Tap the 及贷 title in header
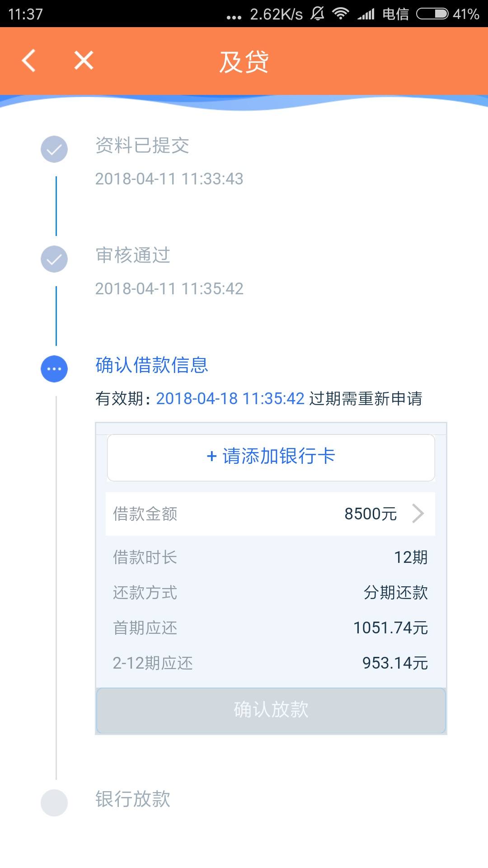Viewport: 488px width, 868px height. [x=244, y=61]
